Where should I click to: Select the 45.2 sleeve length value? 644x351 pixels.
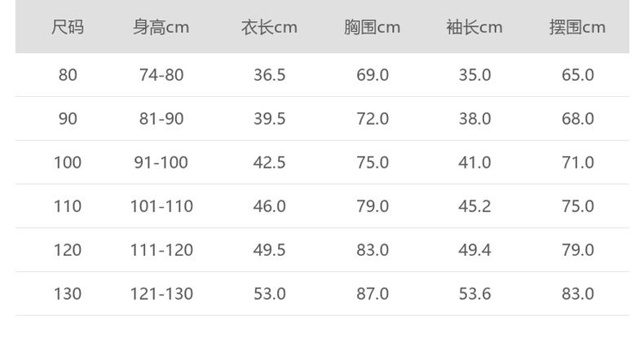[x=474, y=207]
